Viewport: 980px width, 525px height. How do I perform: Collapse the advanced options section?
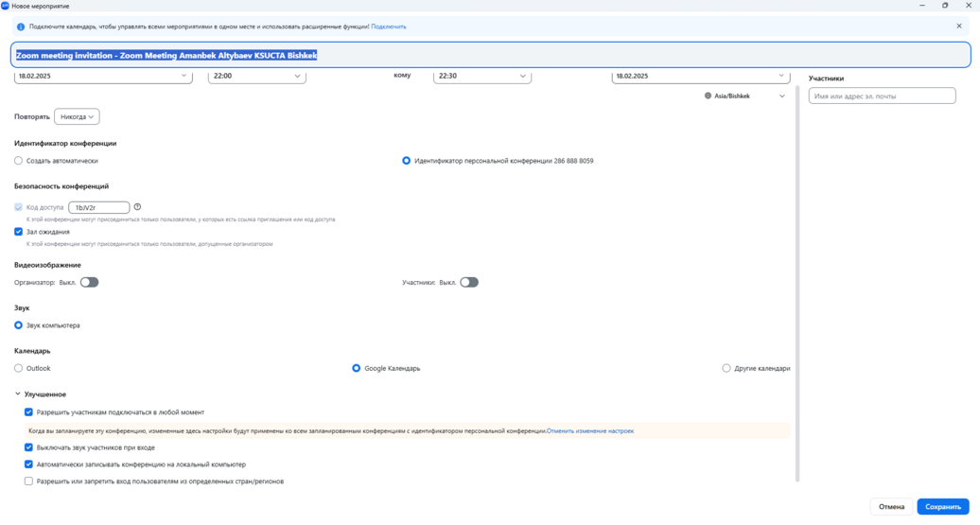pos(18,394)
